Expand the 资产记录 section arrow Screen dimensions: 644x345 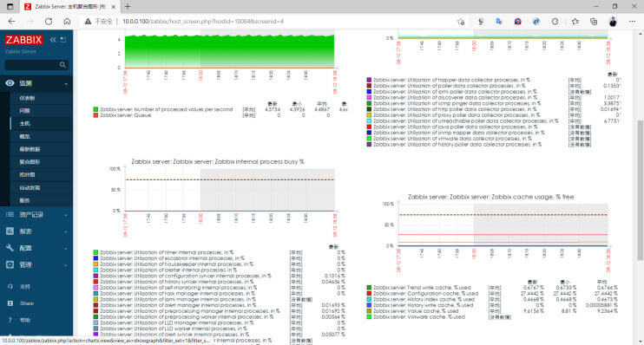pos(66,215)
